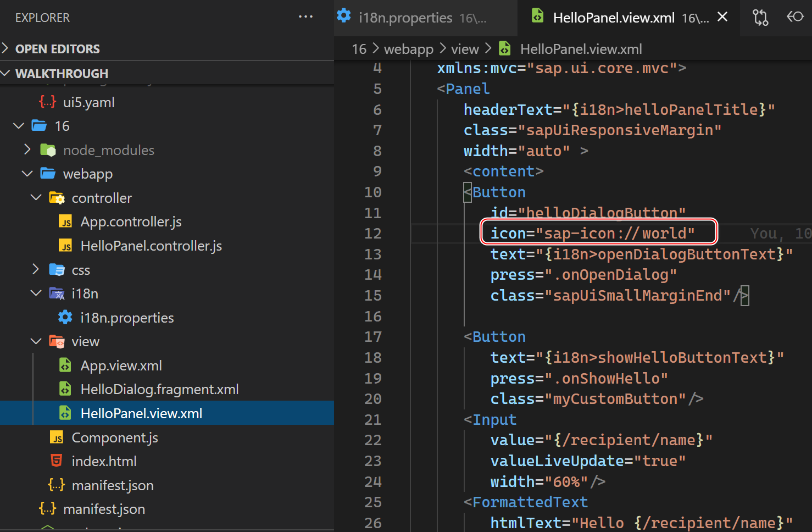Click the git compare icon in the top right
The width and height of the screenshot is (812, 532).
760,17
